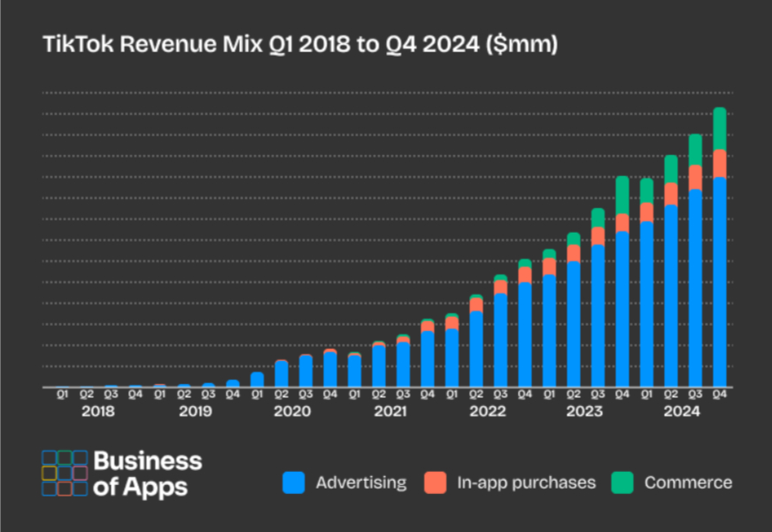Click the blue Advertising segment of Q4 2021 bar

[x=428, y=359]
